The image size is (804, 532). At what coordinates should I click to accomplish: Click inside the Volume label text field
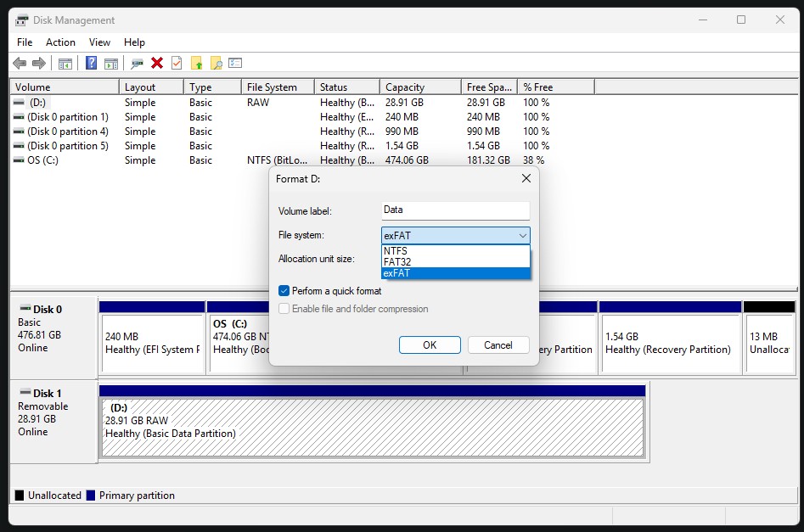[455, 210]
